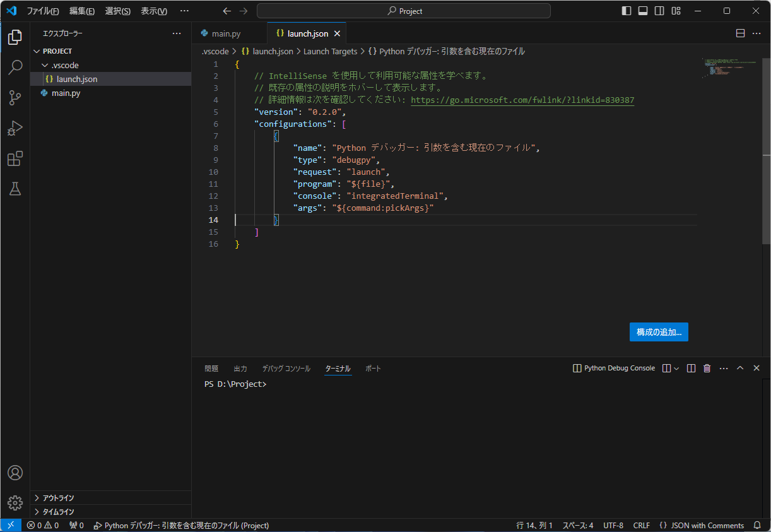Open the Run and Debug view
771x532 pixels.
tap(15, 128)
